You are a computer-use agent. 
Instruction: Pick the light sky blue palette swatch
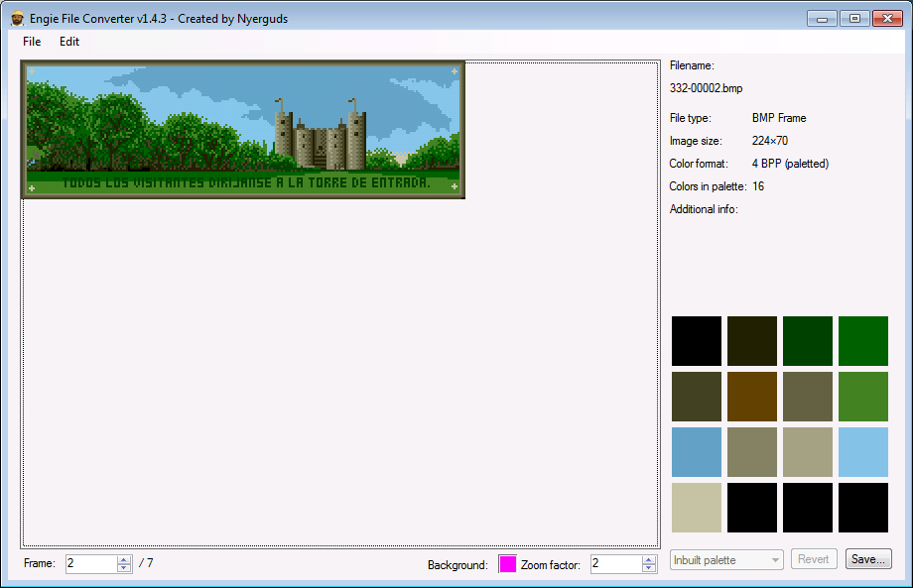pyautogui.click(x=863, y=452)
